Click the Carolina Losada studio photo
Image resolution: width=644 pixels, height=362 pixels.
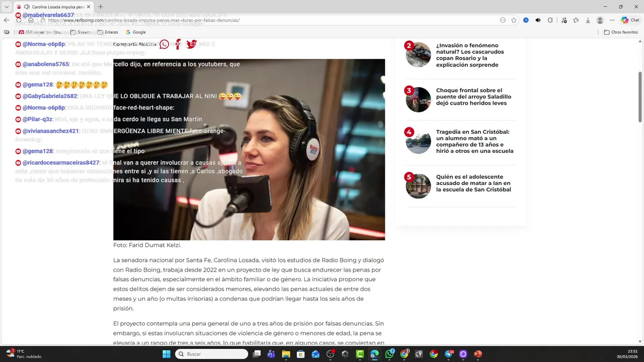coord(249,149)
